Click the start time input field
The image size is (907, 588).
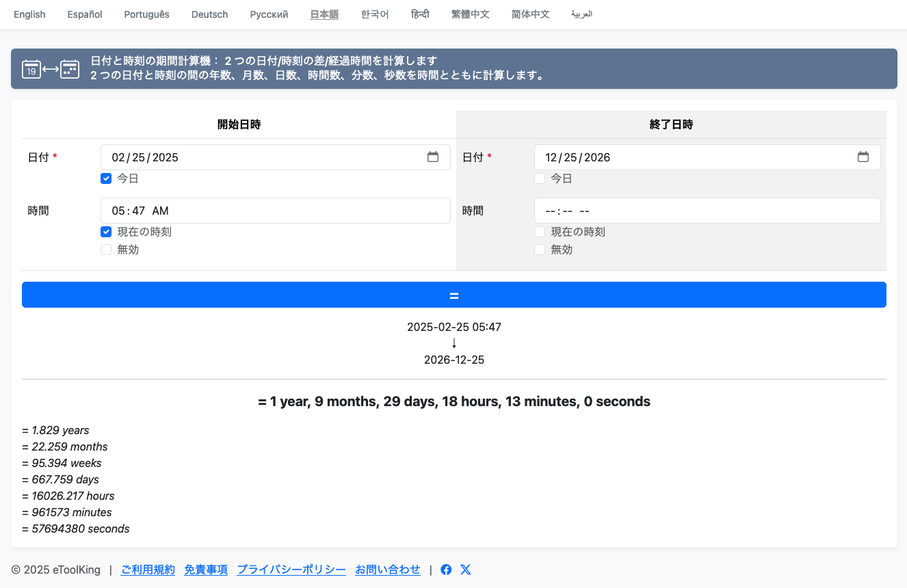tap(275, 211)
